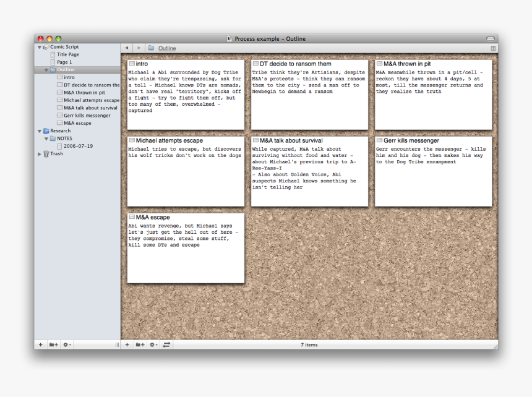Screen dimensions: 532x397
Task: Click the + icon in the corkboard footer
Action: pos(127,344)
